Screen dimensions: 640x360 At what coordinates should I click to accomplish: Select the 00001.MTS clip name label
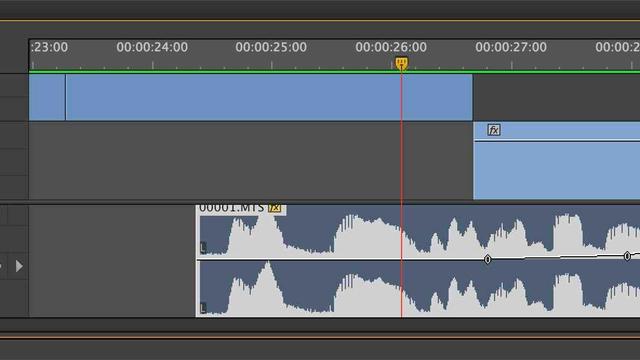click(231, 208)
